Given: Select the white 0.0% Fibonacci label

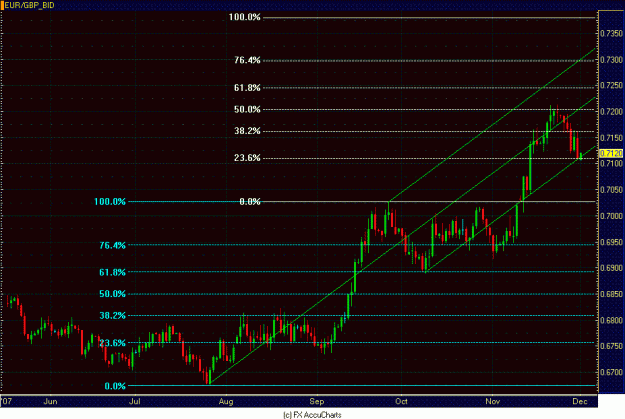Looking at the screenshot, I should (x=250, y=202).
